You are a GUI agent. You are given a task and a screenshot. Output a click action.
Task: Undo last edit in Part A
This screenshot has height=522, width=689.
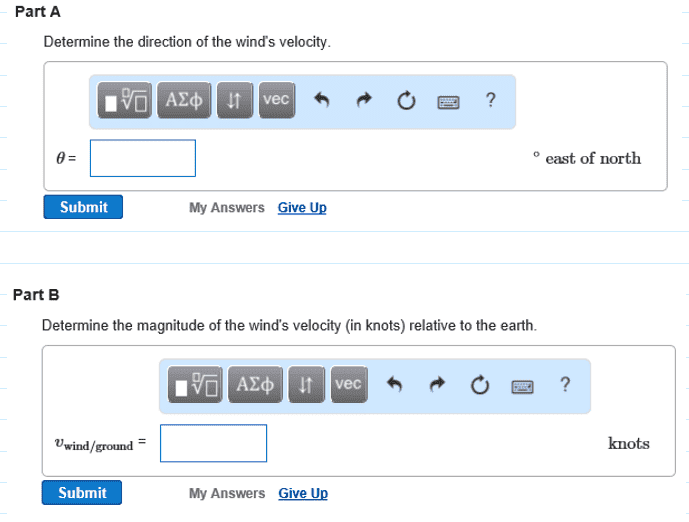tap(322, 100)
